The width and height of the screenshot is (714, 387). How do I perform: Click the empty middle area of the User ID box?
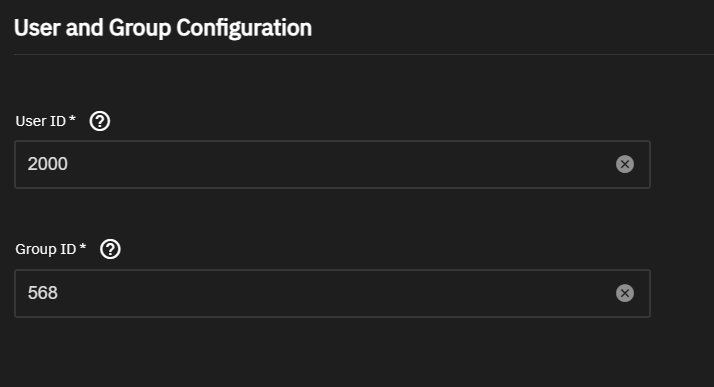click(332, 164)
